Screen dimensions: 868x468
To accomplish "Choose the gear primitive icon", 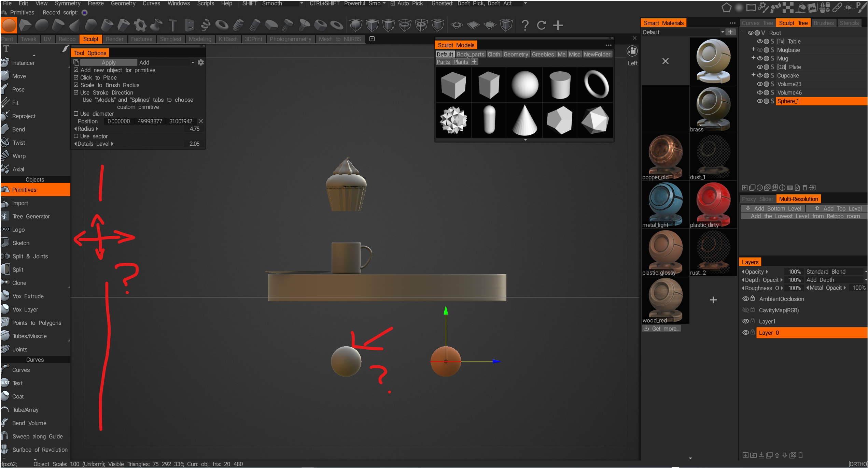I will (x=140, y=25).
